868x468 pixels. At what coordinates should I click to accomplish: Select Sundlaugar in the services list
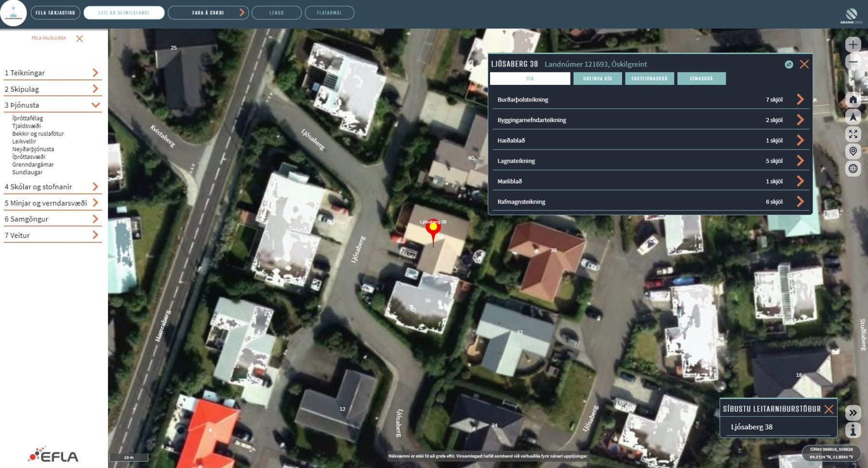27,172
